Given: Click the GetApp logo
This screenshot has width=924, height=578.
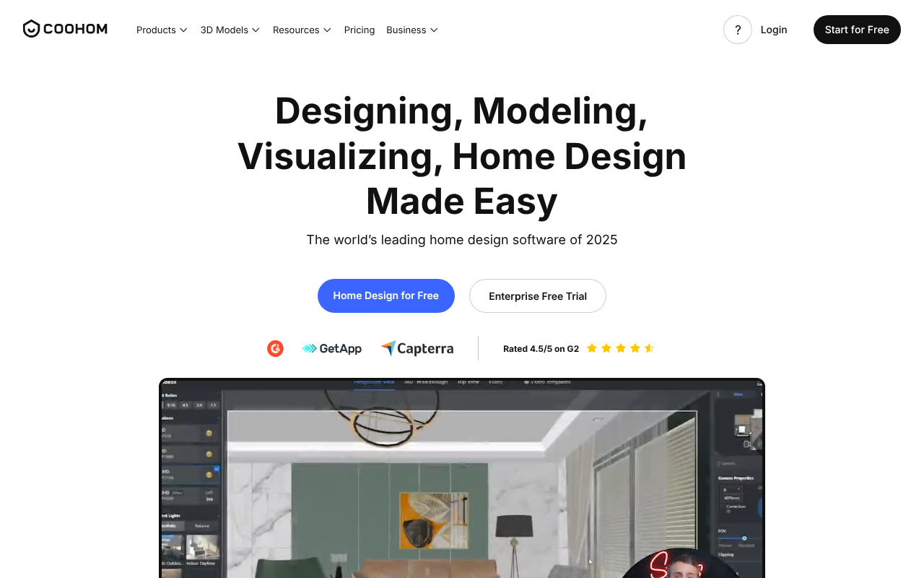Looking at the screenshot, I should (332, 348).
